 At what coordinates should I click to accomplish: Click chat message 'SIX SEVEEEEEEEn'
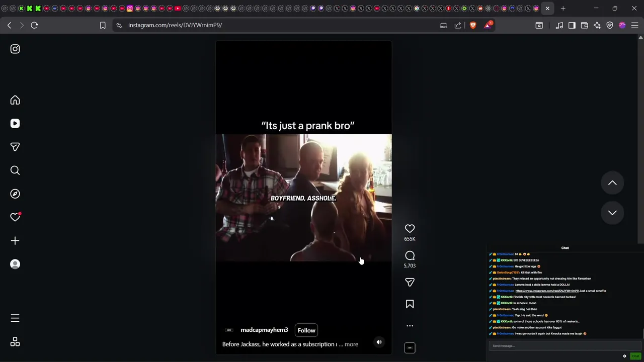(526, 260)
